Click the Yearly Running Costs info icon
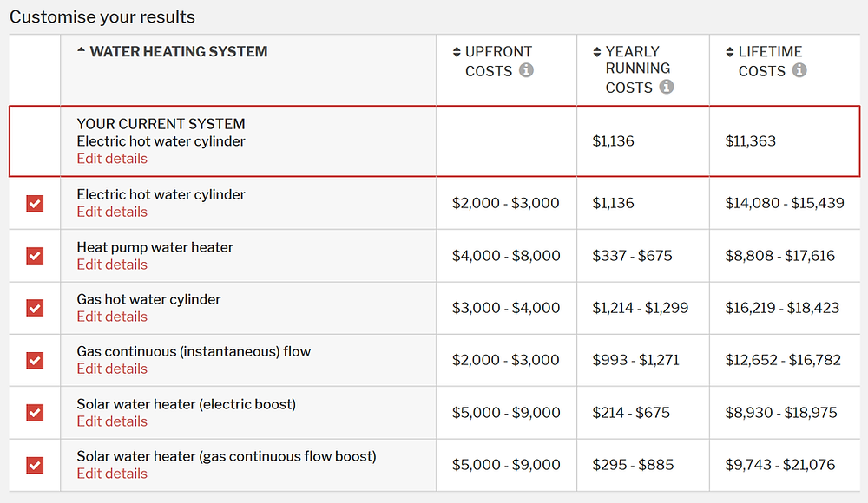The width and height of the screenshot is (868, 503). (x=666, y=87)
